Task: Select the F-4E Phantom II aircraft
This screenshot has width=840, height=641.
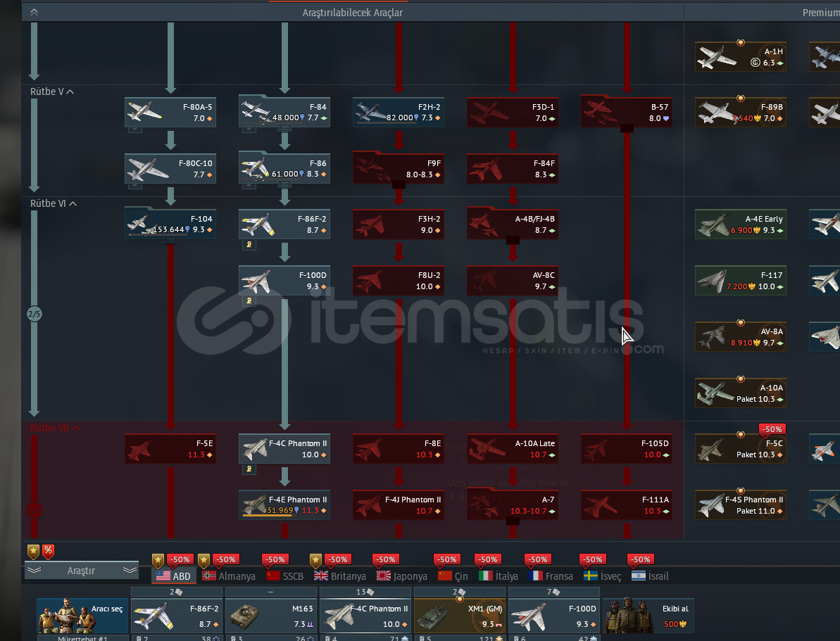Action: pyautogui.click(x=284, y=505)
